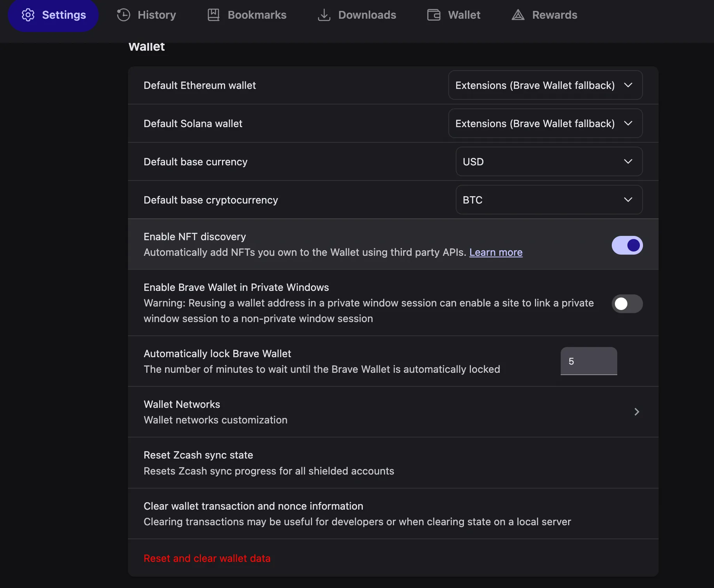Click the Wallet icon in top bar
The height and width of the screenshot is (588, 714).
pos(434,15)
